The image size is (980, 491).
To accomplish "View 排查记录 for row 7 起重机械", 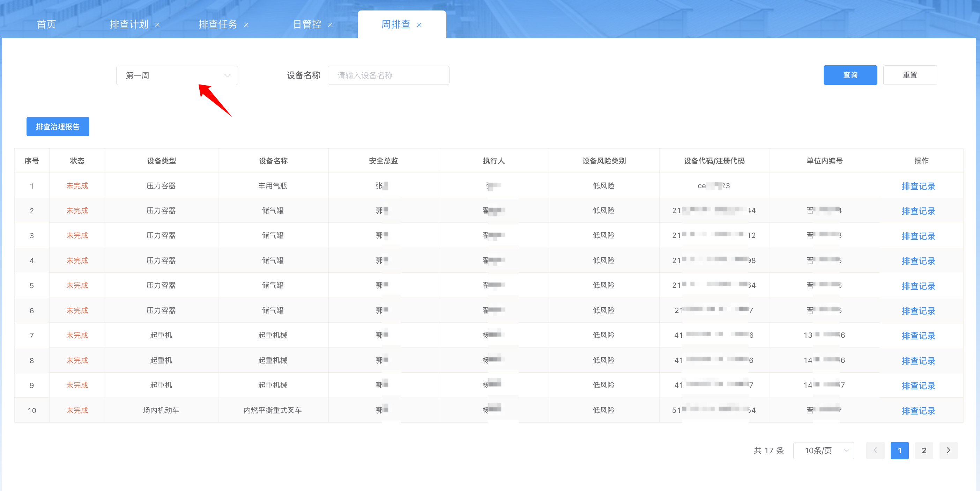I will coord(918,336).
